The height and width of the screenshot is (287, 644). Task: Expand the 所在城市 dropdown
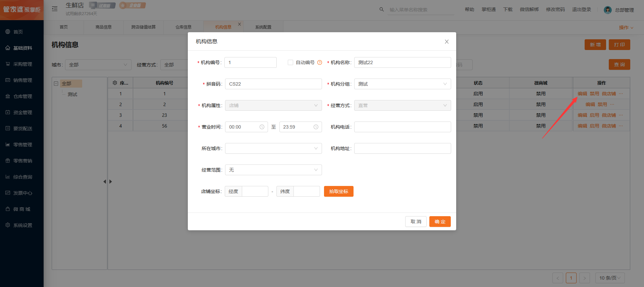click(x=273, y=148)
